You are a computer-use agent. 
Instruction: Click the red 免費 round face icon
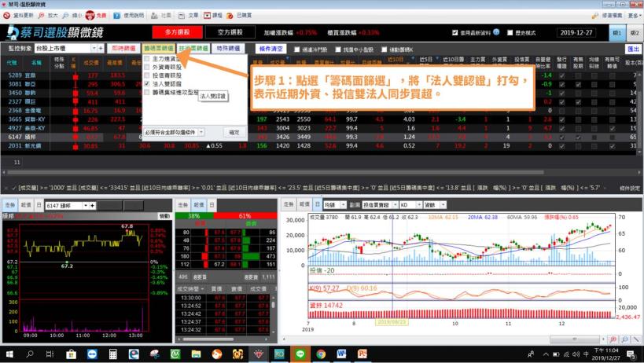click(x=90, y=16)
